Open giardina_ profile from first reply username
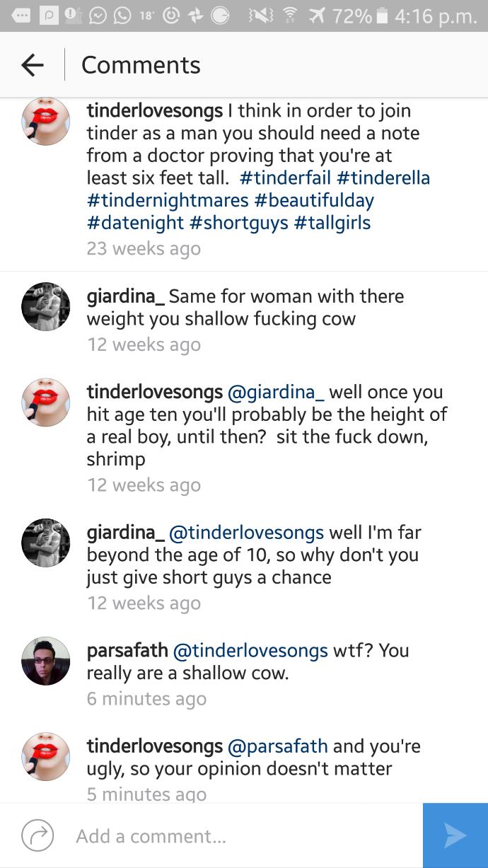Screen dimensions: 488x868 [125, 296]
